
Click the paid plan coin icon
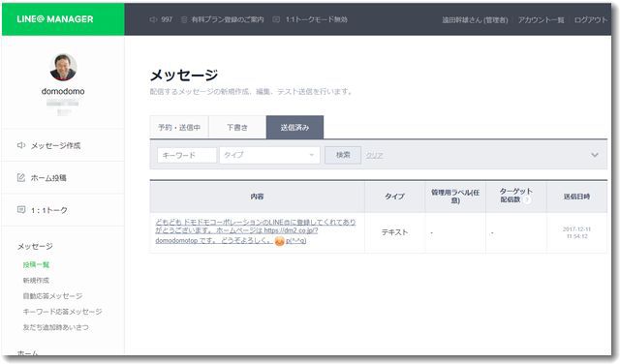pyautogui.click(x=184, y=19)
